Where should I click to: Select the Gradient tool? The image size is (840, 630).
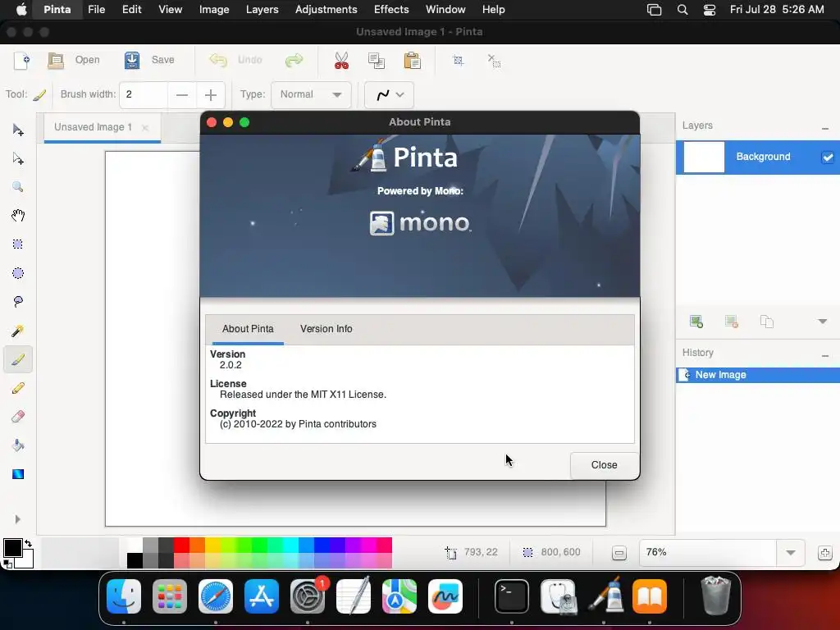pos(18,474)
